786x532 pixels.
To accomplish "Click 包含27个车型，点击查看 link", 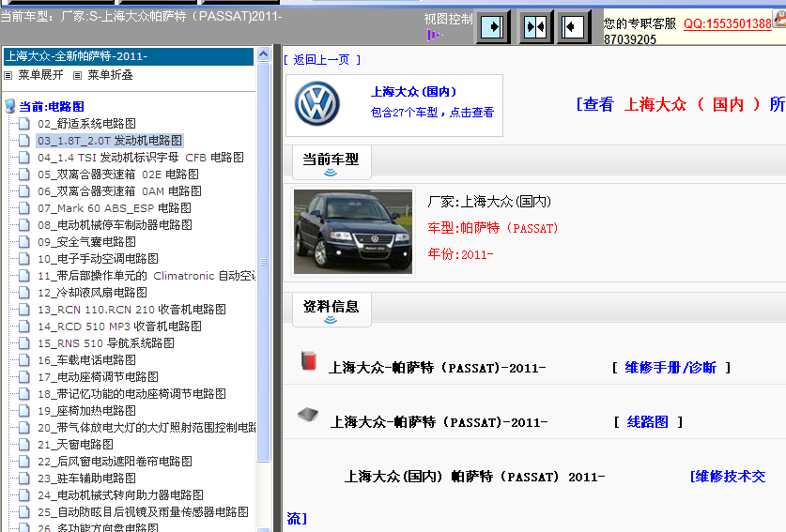I will click(432, 113).
